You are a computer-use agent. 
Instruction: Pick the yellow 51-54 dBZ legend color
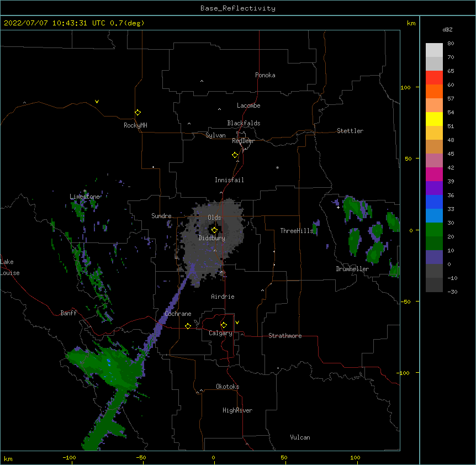pyautogui.click(x=434, y=119)
